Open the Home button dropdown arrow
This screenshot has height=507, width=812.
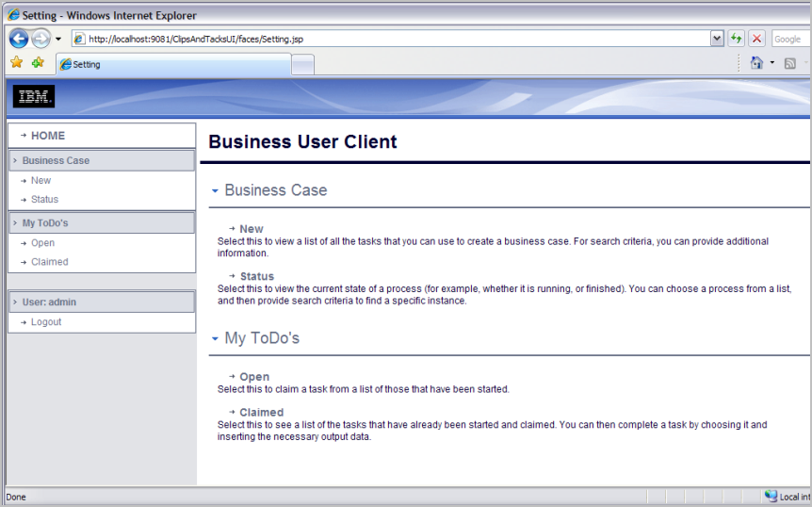click(772, 62)
